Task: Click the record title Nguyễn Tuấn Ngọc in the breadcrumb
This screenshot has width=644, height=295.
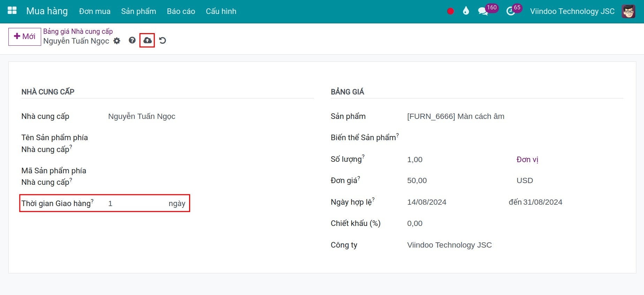Action: [76, 41]
